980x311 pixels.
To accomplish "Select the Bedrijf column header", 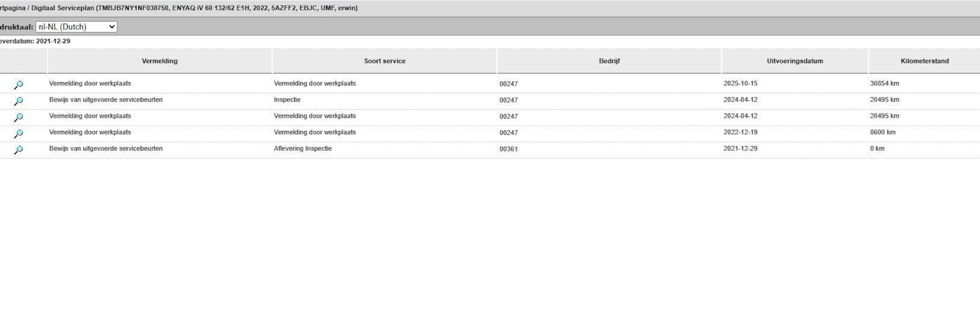I will tap(609, 61).
